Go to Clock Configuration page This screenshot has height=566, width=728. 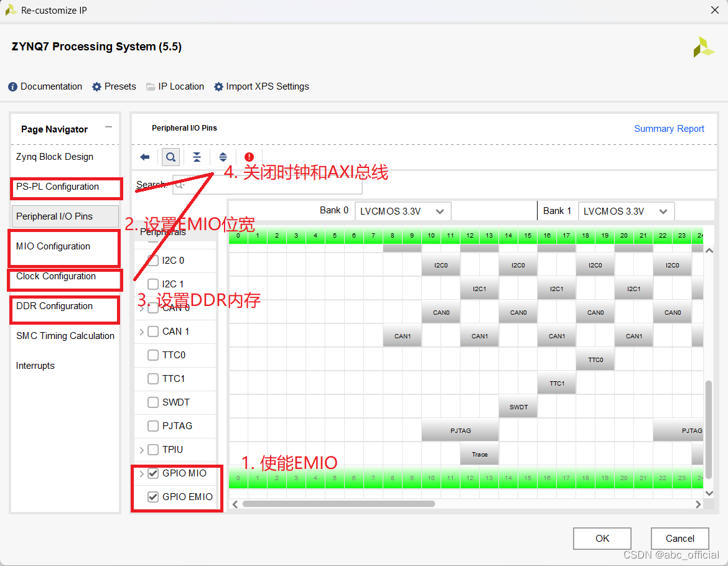(56, 276)
